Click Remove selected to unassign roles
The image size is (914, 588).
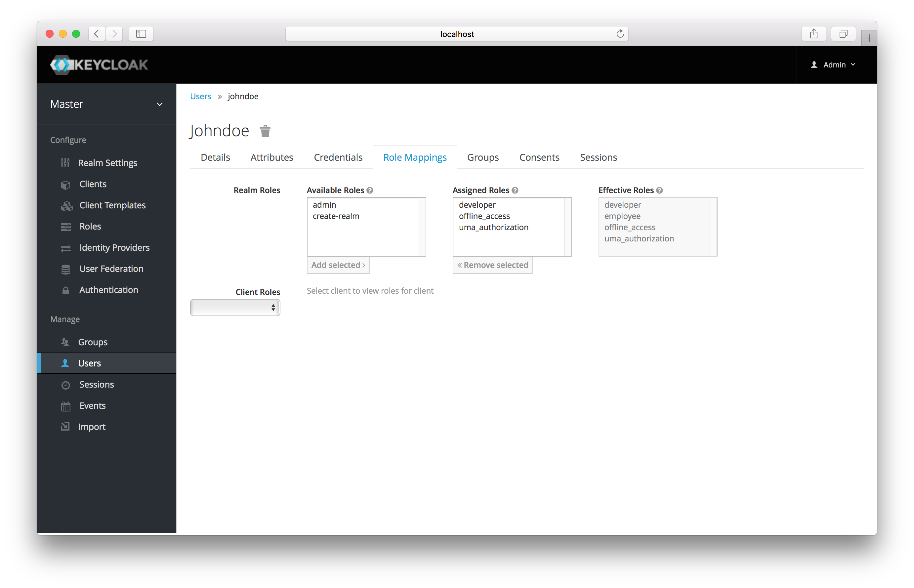pos(493,265)
